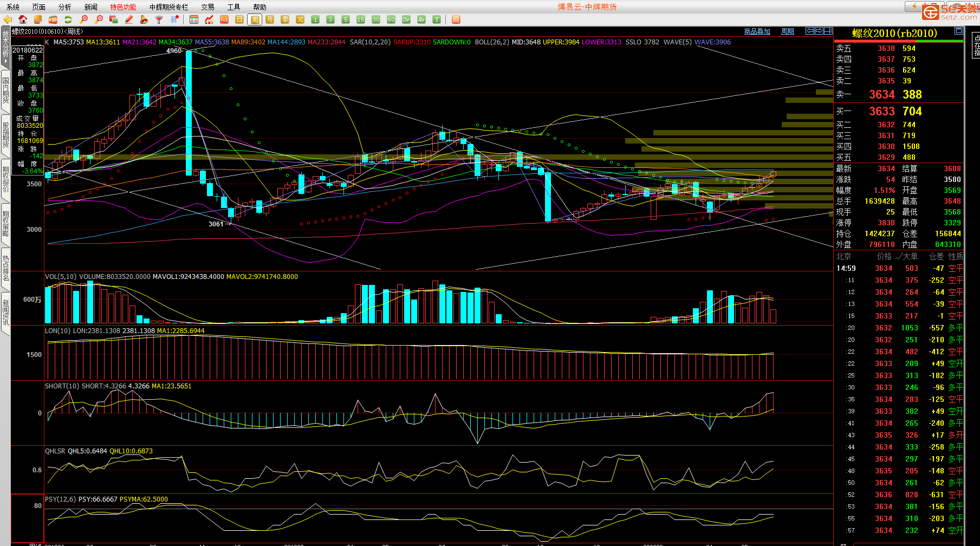Select the 2hr period icon
This screenshot has width=980, height=546.
pos(406,19)
